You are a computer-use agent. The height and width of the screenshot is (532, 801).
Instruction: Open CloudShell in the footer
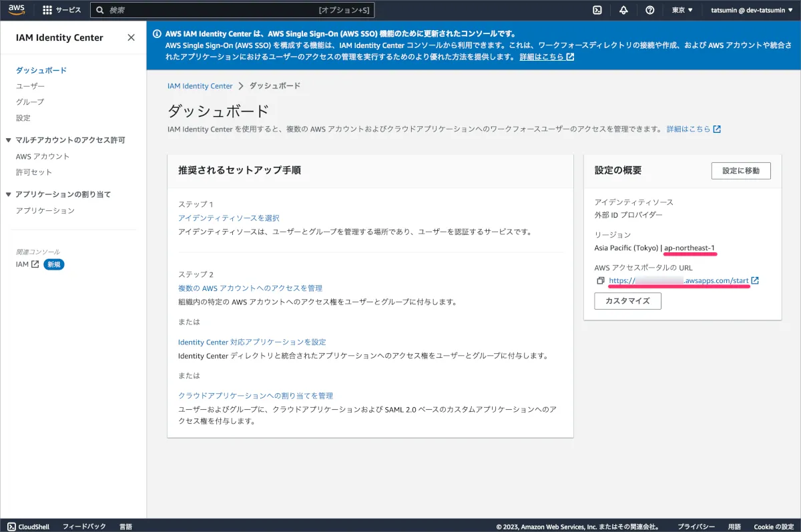tap(28, 526)
